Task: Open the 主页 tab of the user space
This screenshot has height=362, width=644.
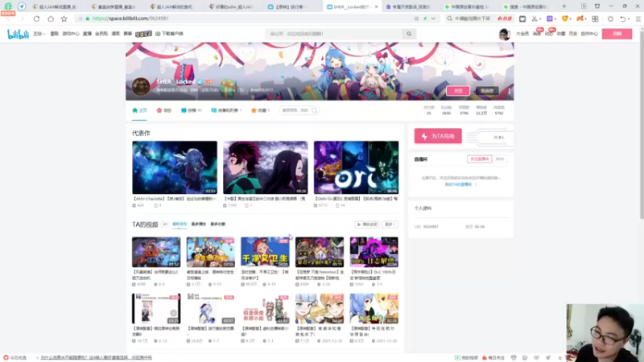Action: click(139, 110)
